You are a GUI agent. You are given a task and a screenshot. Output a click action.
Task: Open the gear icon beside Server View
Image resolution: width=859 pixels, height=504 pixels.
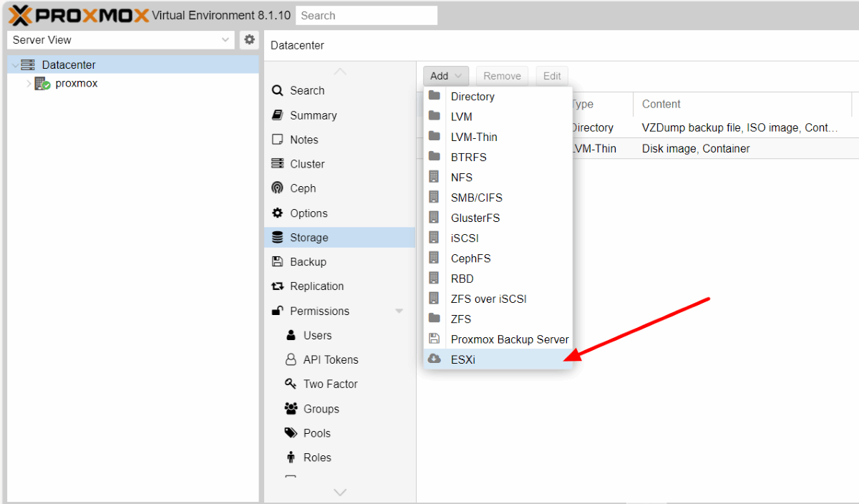coord(248,40)
